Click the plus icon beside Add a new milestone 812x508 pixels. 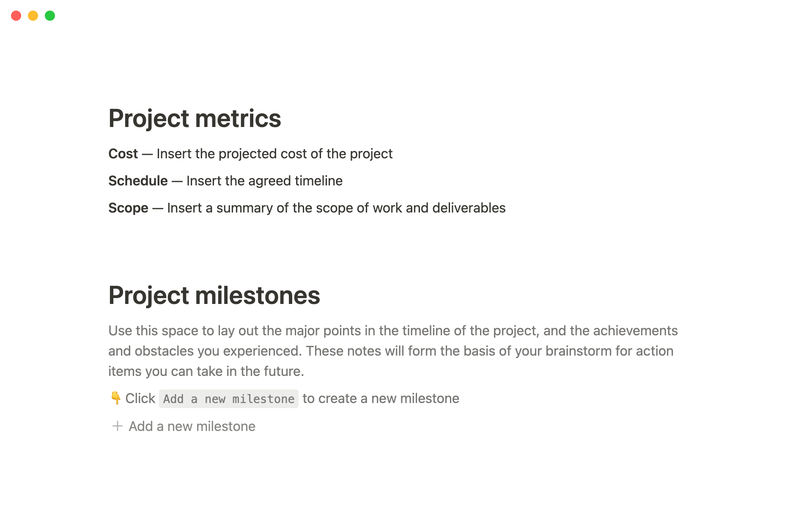(x=117, y=426)
